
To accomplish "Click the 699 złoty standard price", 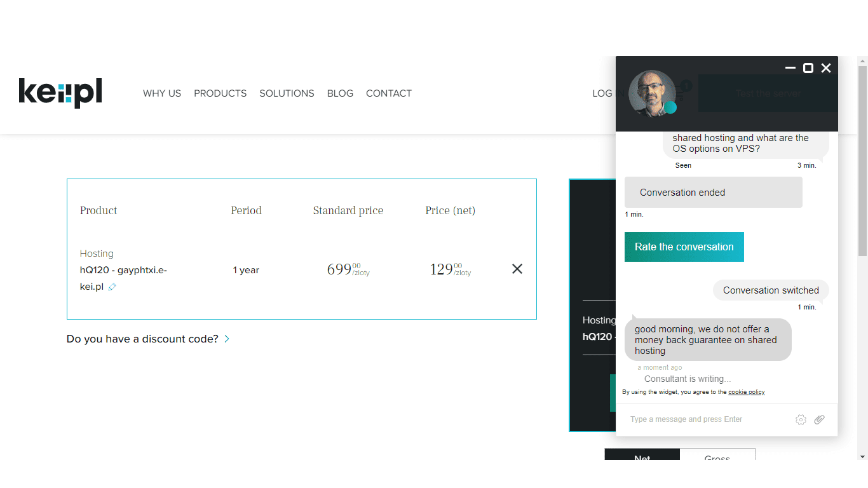I will [348, 269].
